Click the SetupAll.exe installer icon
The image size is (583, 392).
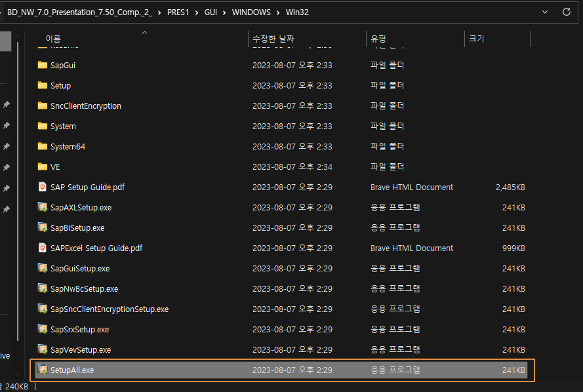[x=43, y=370]
